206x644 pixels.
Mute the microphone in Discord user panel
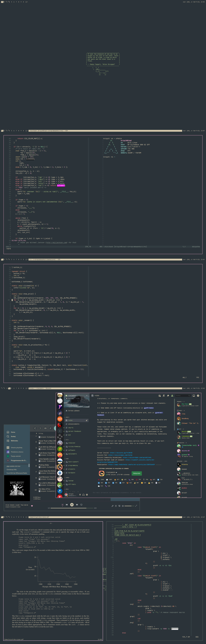[x=80, y=494]
